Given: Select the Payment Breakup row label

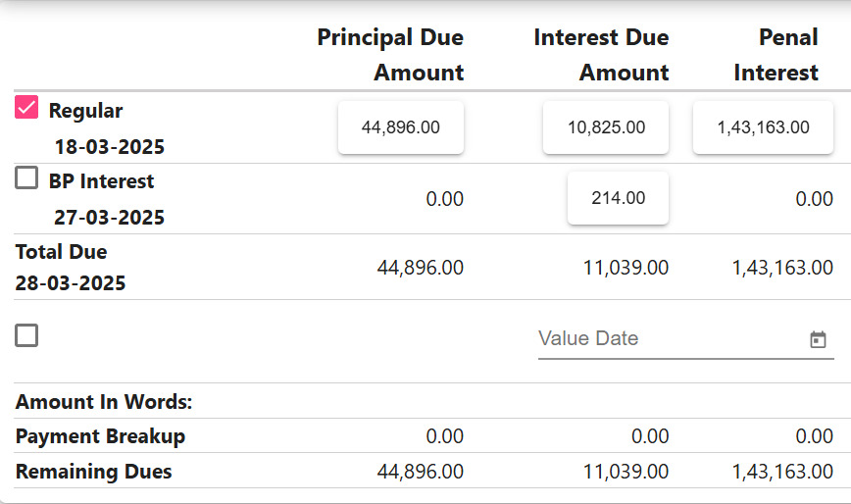Looking at the screenshot, I should 100,436.
